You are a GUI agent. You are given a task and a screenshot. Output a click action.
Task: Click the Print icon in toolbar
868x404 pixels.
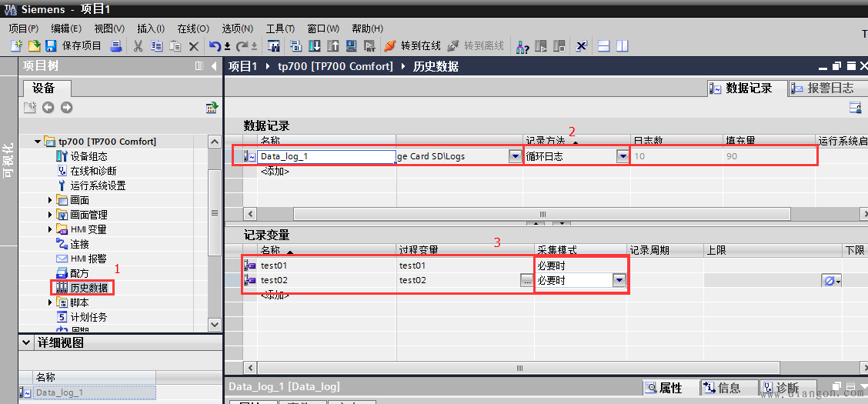[115, 46]
